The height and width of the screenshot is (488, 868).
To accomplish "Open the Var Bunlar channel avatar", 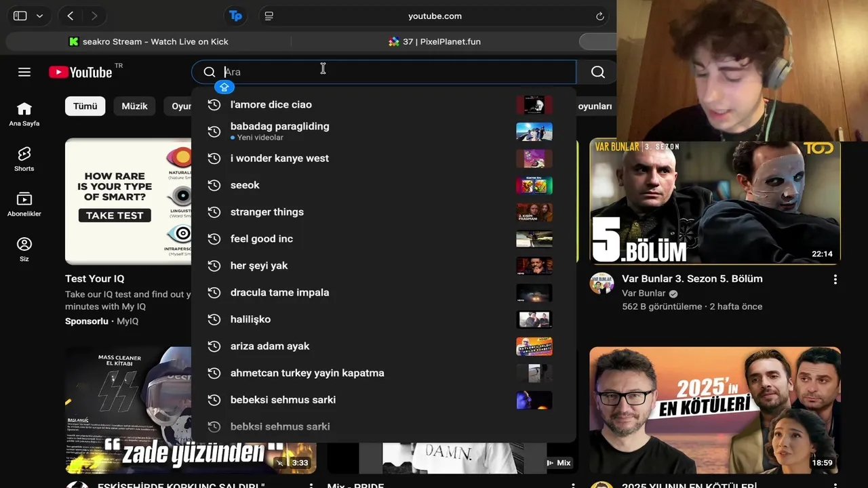I will coord(601,283).
